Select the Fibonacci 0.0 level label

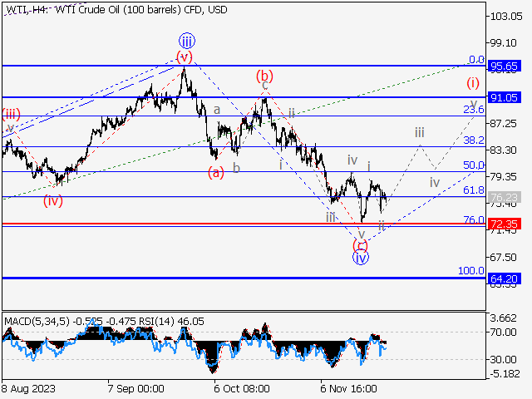click(x=476, y=60)
